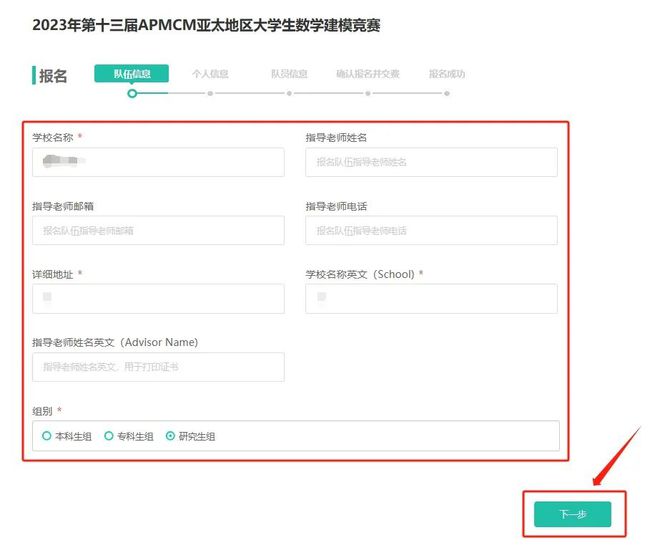Go to the 队员信息 step

[289, 74]
